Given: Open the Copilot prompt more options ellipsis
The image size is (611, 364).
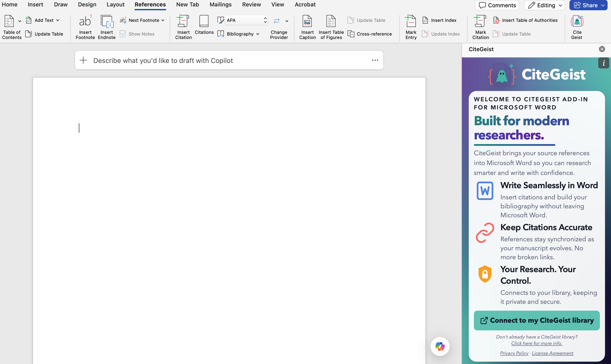Looking at the screenshot, I should (375, 60).
